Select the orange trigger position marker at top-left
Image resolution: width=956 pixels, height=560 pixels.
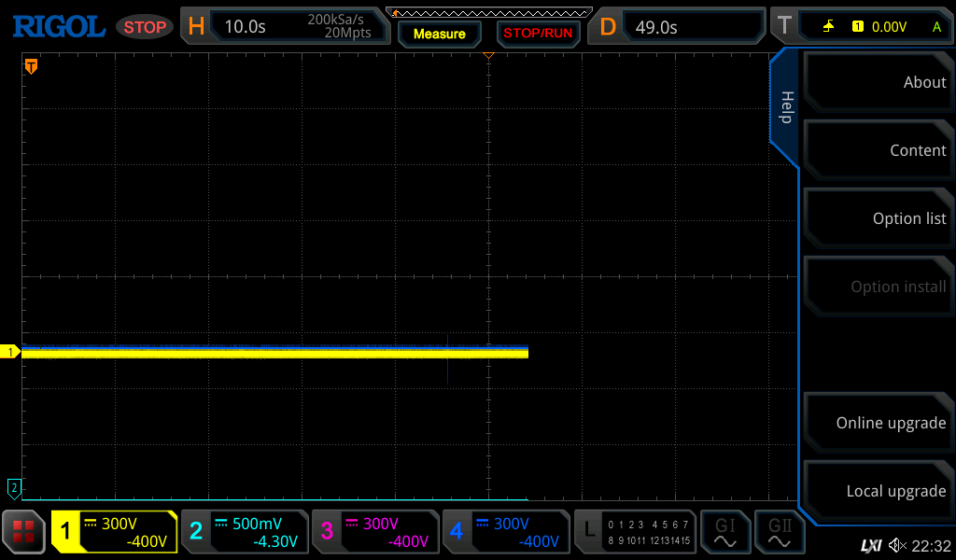(x=31, y=66)
